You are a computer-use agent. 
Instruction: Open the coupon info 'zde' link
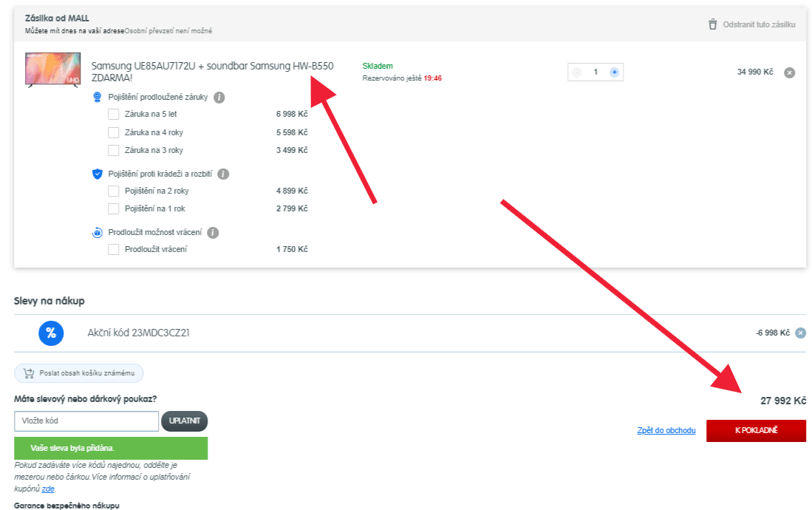(48, 489)
